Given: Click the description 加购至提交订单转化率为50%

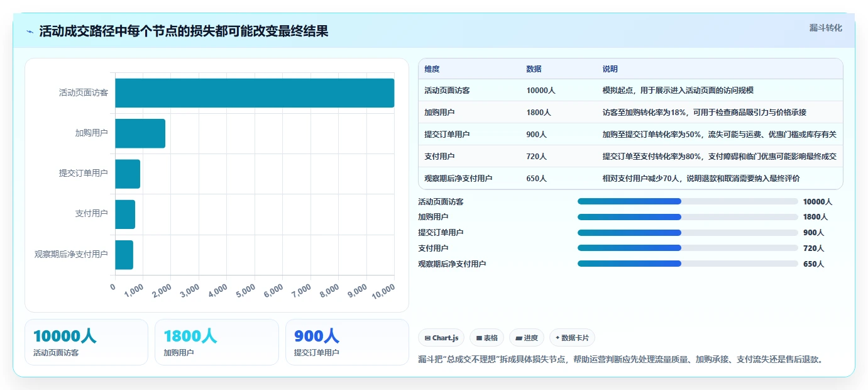Looking at the screenshot, I should [x=719, y=135].
